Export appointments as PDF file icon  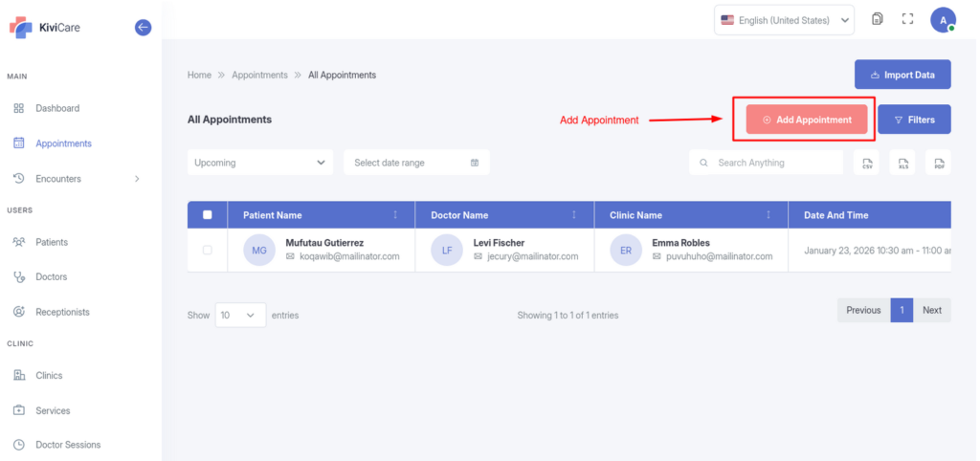[939, 164]
